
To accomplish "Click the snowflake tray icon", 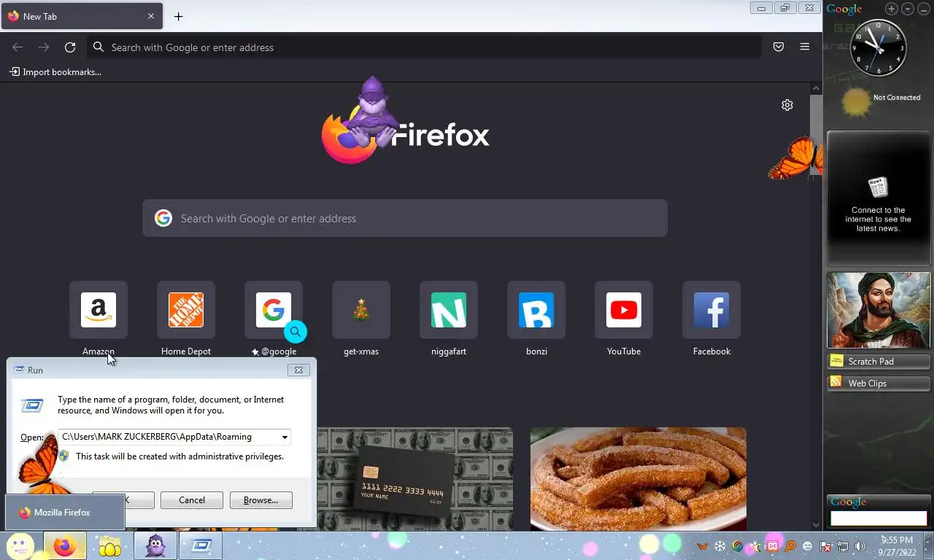I will [x=720, y=546].
